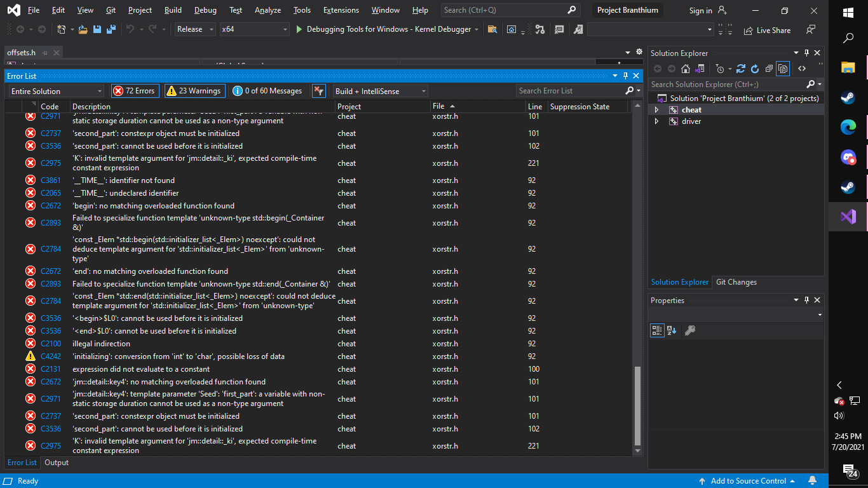The height and width of the screenshot is (488, 868).
Task: Open the Entire Solution scope dropdown
Action: [56, 91]
